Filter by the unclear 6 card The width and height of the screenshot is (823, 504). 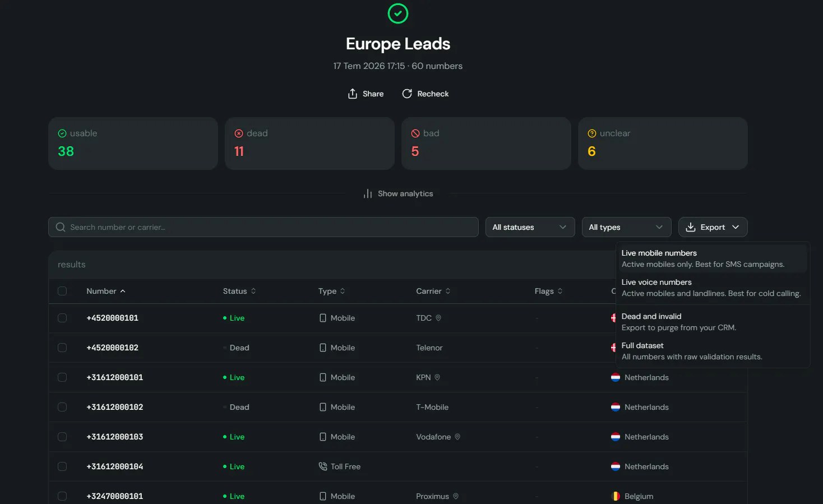click(x=663, y=144)
